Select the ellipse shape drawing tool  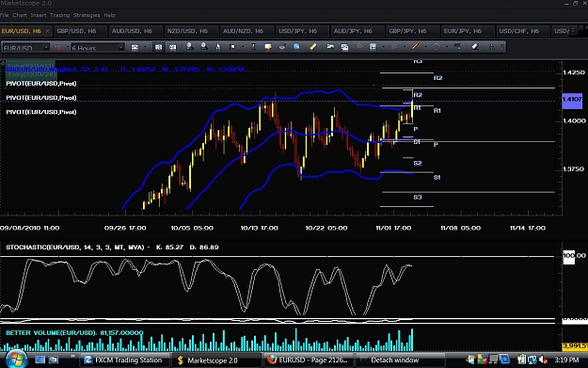pos(437,47)
